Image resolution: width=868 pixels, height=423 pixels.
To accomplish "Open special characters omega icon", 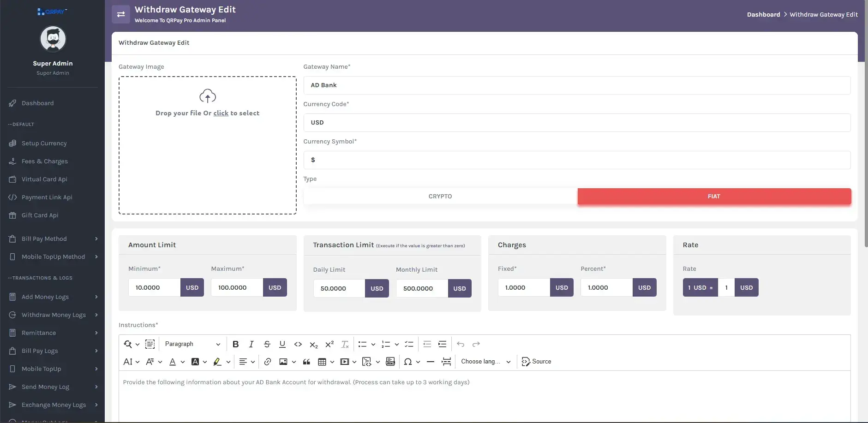I will pyautogui.click(x=408, y=362).
